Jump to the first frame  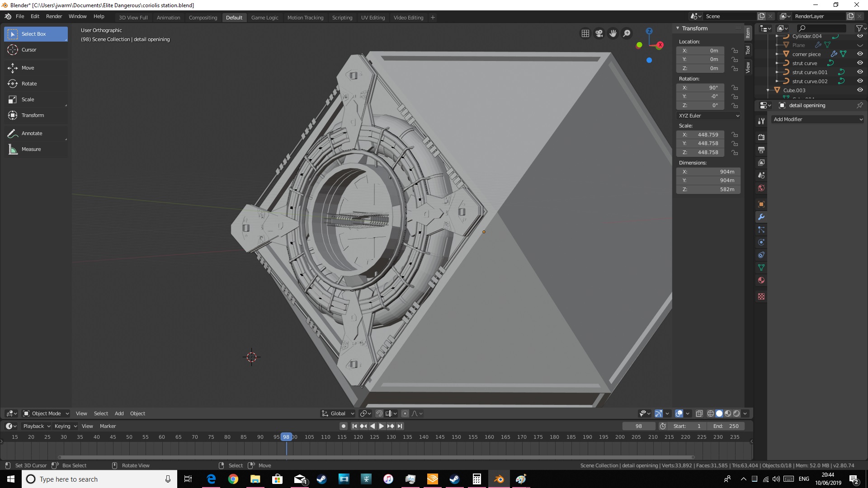(354, 426)
